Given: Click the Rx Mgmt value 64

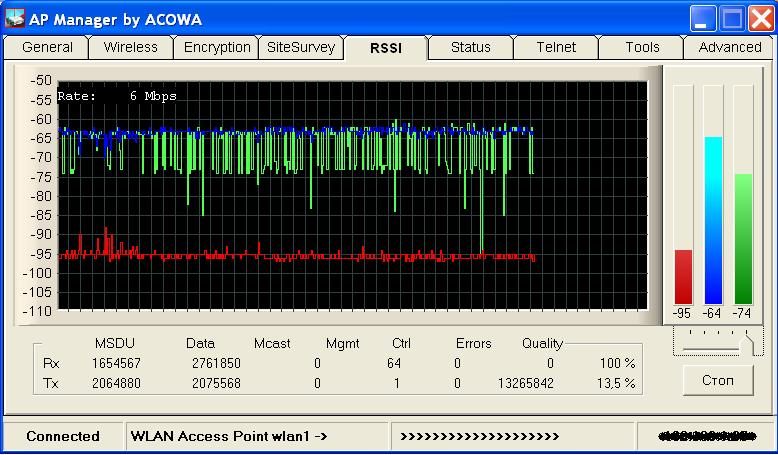Looking at the screenshot, I should (394, 363).
